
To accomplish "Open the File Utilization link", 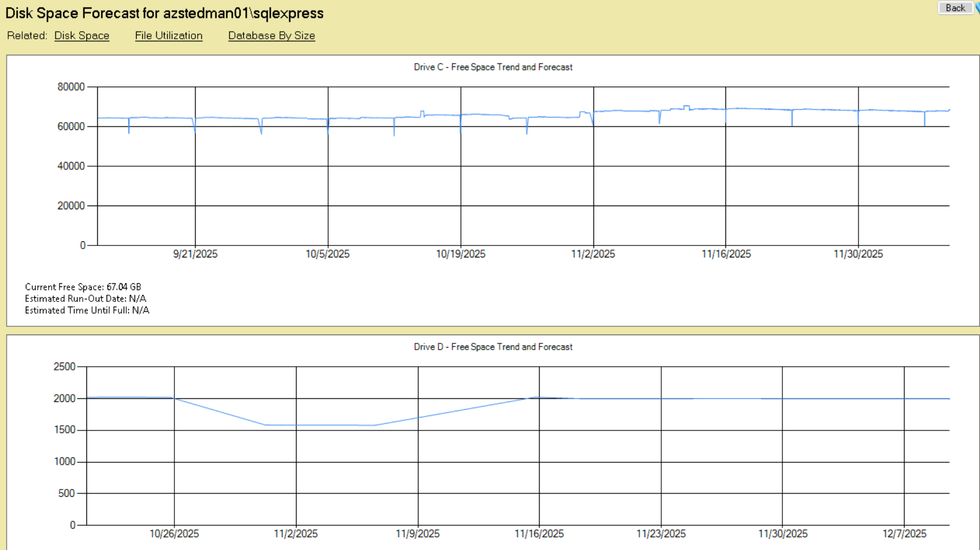I will coord(169,36).
